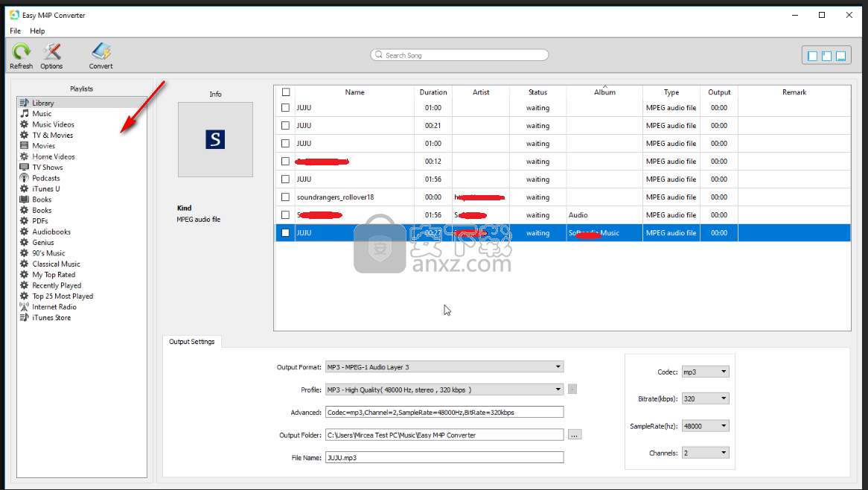This screenshot has height=490, width=868.
Task: Select the Recently Played playlist
Action: [x=57, y=286]
